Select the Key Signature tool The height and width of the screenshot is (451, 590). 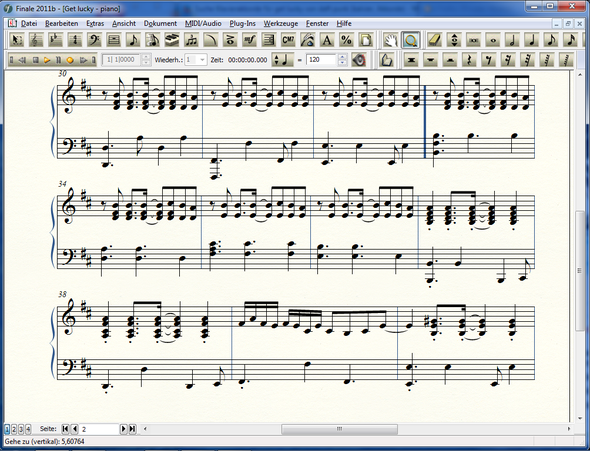click(55, 39)
